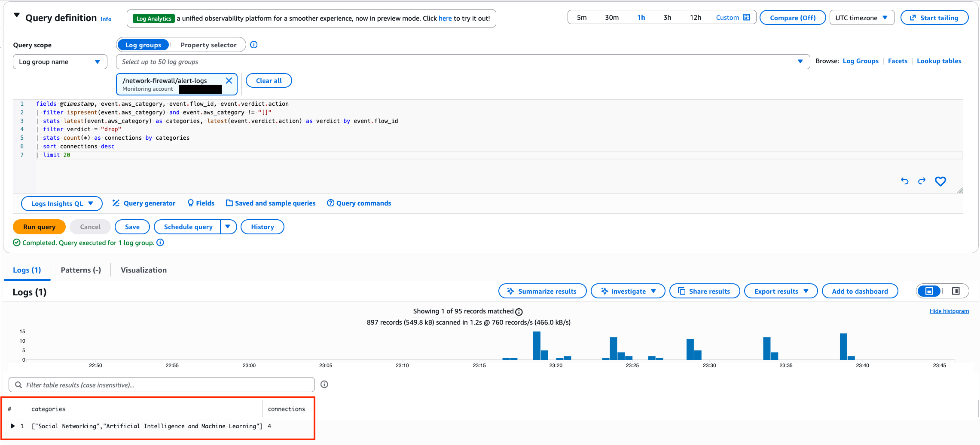Click Share results button

(705, 291)
